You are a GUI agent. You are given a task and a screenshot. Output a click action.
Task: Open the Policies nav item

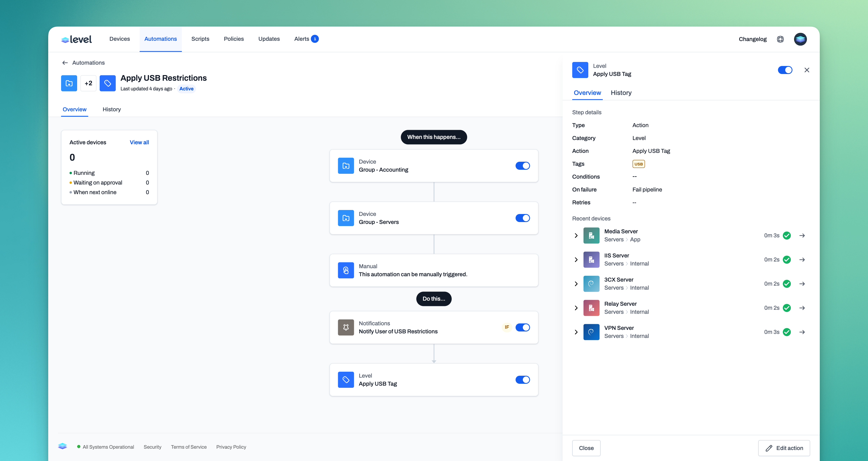[234, 39]
